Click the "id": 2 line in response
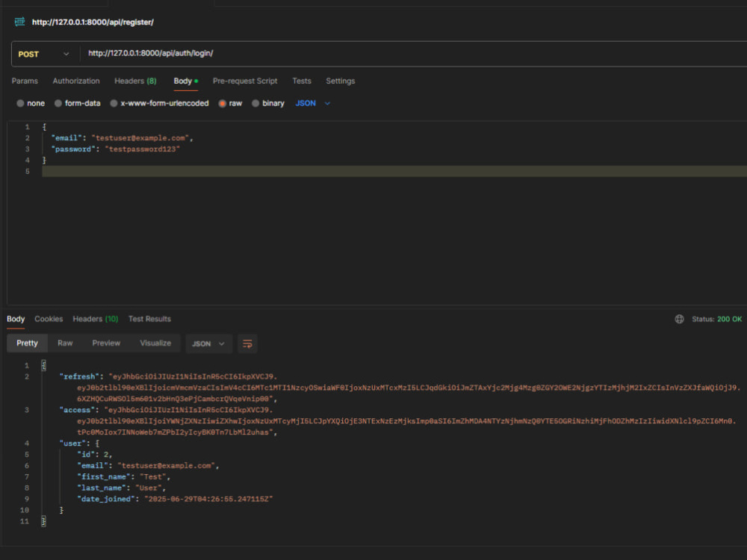The width and height of the screenshot is (747, 560). 94,455
